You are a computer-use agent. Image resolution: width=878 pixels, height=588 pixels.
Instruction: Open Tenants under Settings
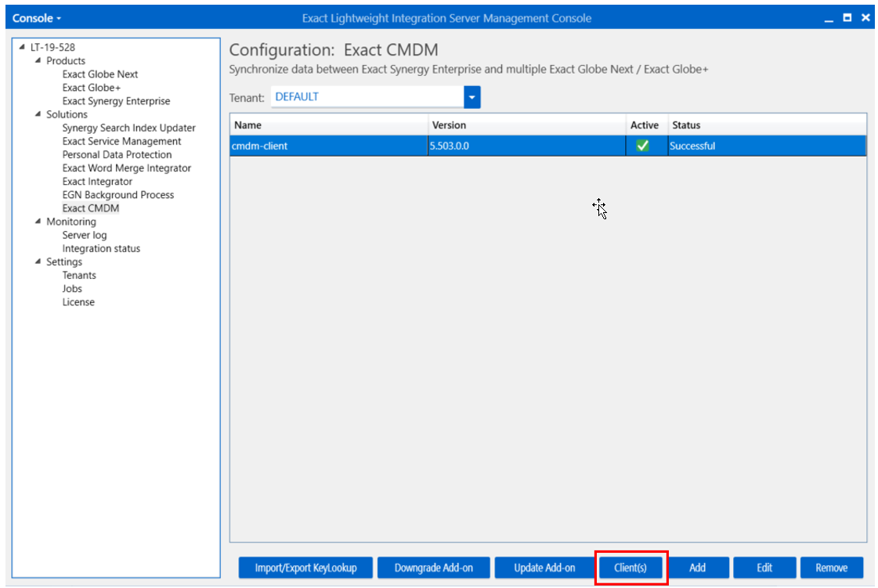[79, 275]
